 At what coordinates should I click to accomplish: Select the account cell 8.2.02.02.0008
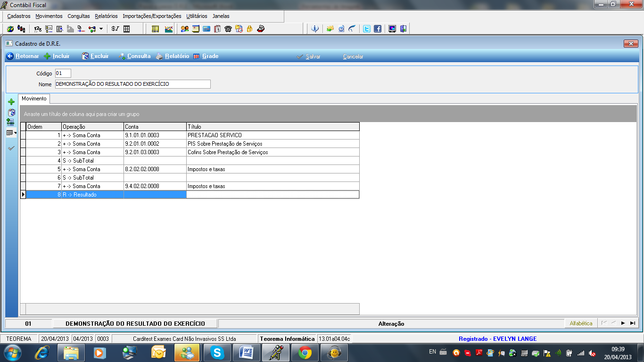pyautogui.click(x=155, y=169)
